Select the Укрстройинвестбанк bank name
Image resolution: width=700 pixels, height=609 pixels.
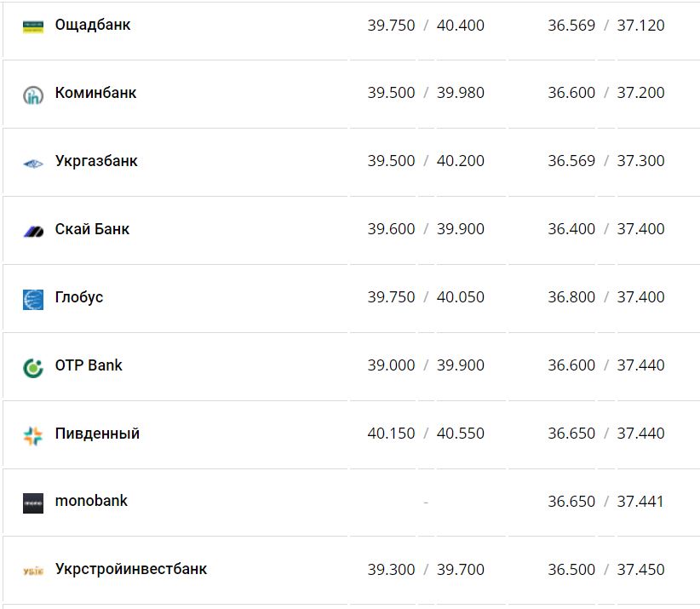131,569
